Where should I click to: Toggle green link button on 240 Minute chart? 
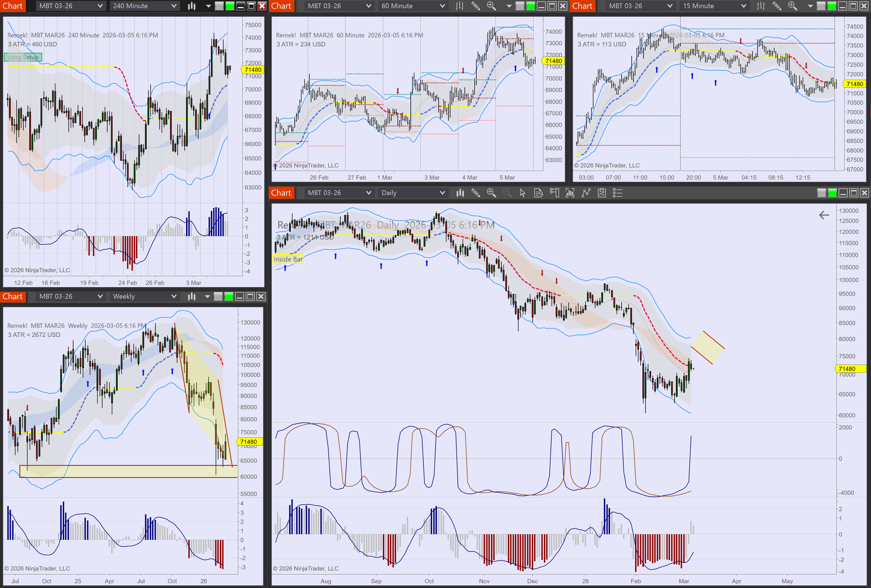[x=230, y=6]
